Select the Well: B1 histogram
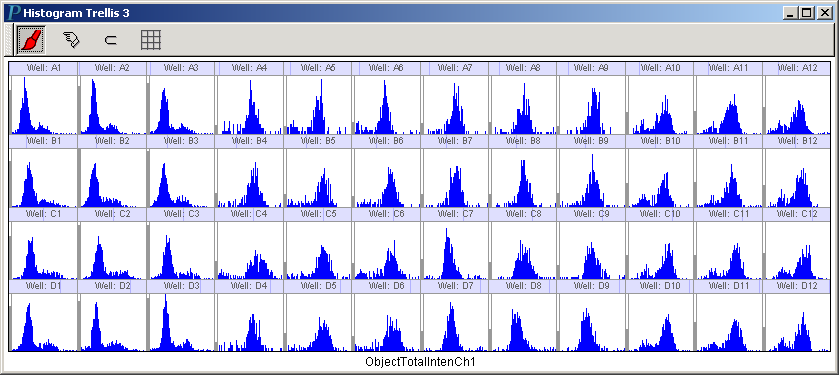839x375 pixels. (x=44, y=178)
